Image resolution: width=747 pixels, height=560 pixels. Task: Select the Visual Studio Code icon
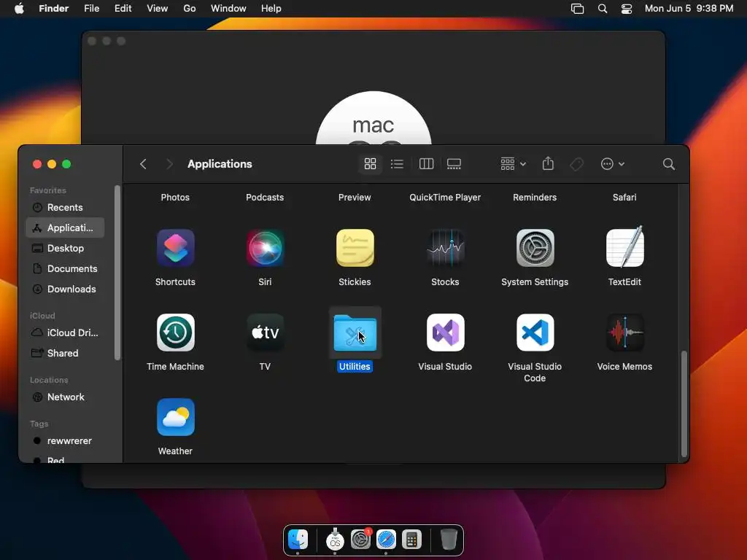coord(535,332)
